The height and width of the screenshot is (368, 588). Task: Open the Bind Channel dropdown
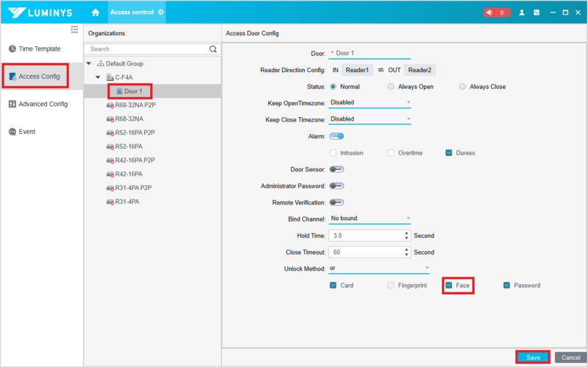click(370, 219)
